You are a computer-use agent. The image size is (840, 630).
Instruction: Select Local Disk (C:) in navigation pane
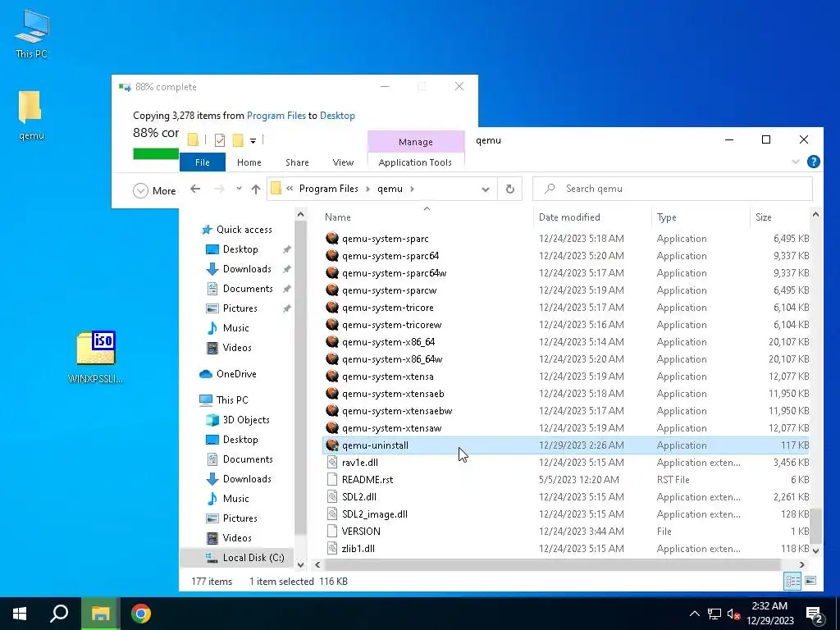click(x=253, y=558)
